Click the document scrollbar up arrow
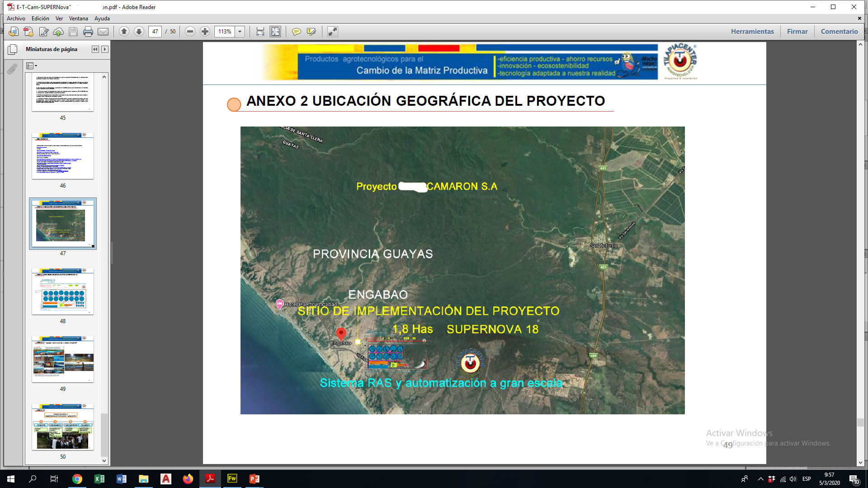Screen dimensions: 868x488 [860, 44]
